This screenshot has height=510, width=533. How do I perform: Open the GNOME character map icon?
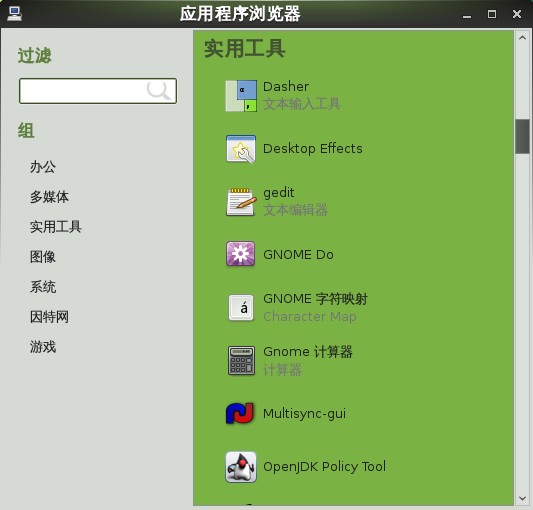(x=241, y=308)
